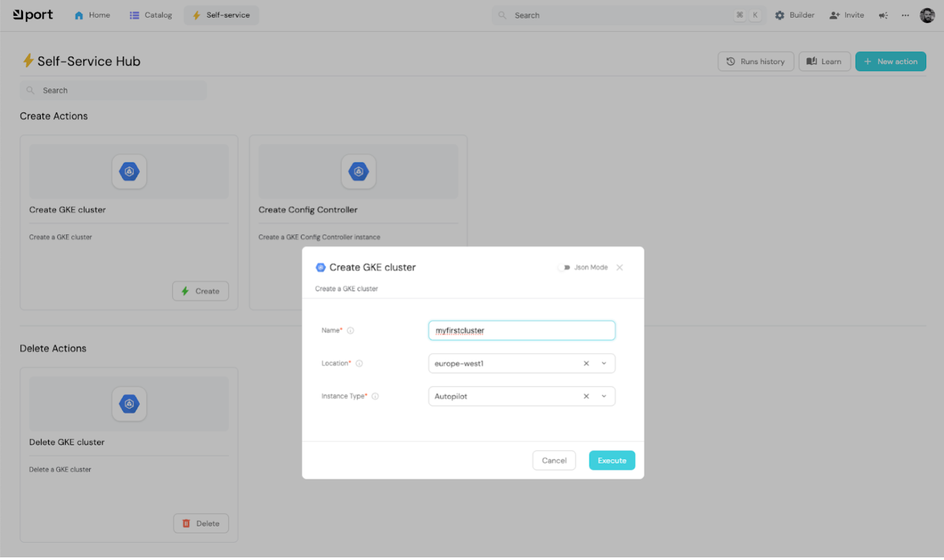The height and width of the screenshot is (560, 944).
Task: Open the Home page
Action: [92, 15]
